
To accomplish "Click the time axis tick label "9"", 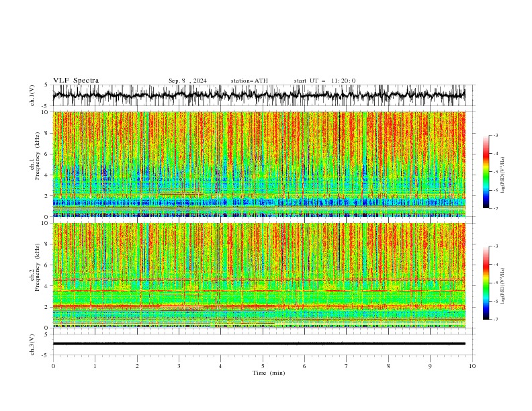I will point(430,366).
